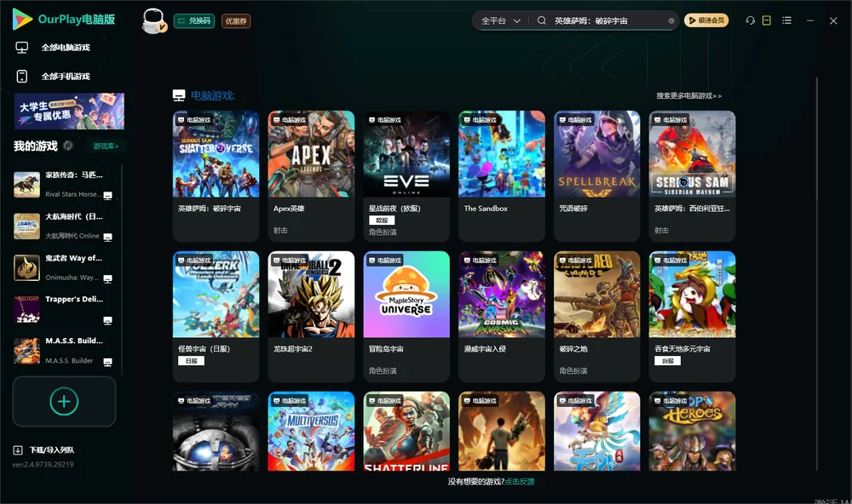The image size is (852, 504).
Task: Open customer support headset icon
Action: pyautogui.click(x=751, y=20)
